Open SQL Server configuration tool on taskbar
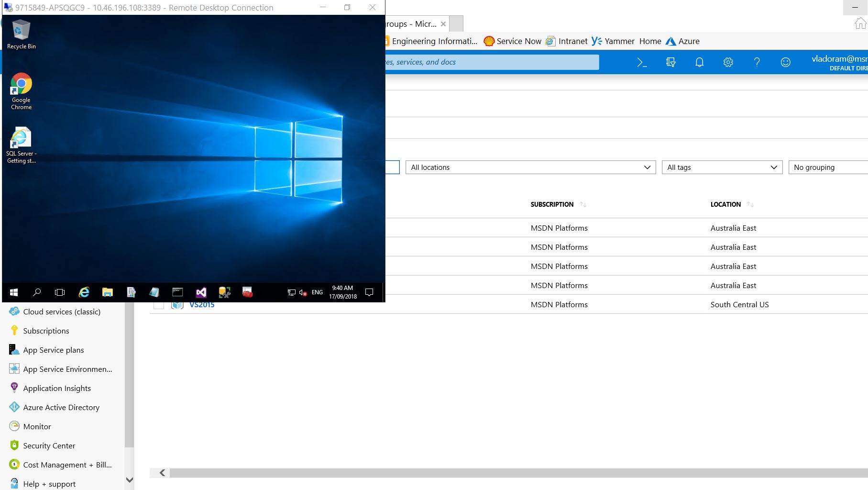The width and height of the screenshot is (868, 490). tap(224, 292)
